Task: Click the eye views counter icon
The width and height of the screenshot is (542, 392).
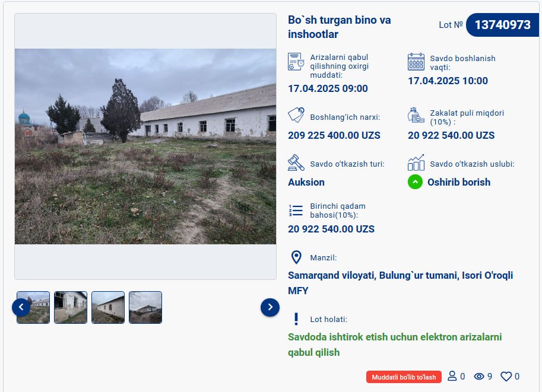Action: pyautogui.click(x=478, y=377)
